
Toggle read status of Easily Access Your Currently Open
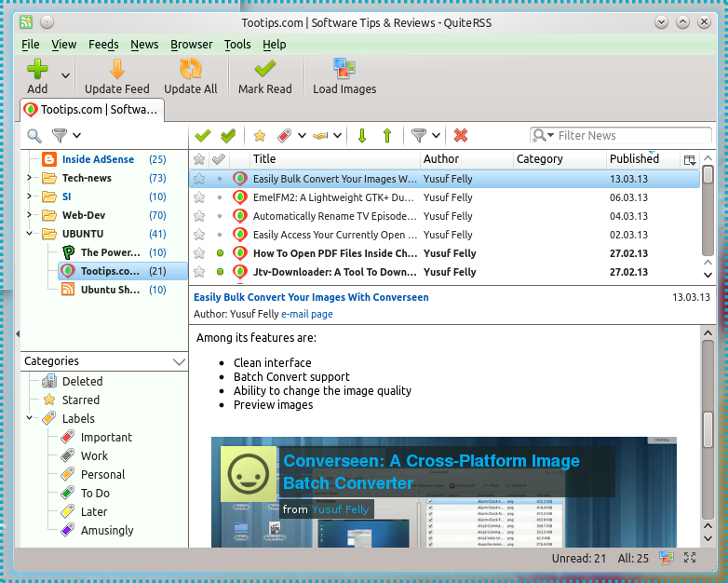click(x=220, y=235)
